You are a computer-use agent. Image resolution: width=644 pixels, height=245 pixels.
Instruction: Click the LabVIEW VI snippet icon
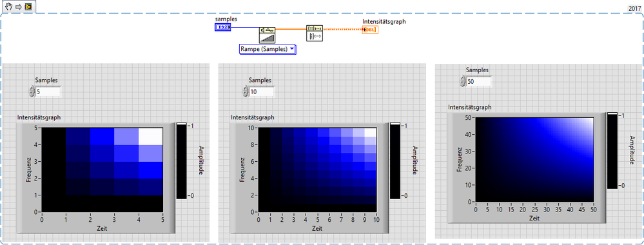(28, 7)
